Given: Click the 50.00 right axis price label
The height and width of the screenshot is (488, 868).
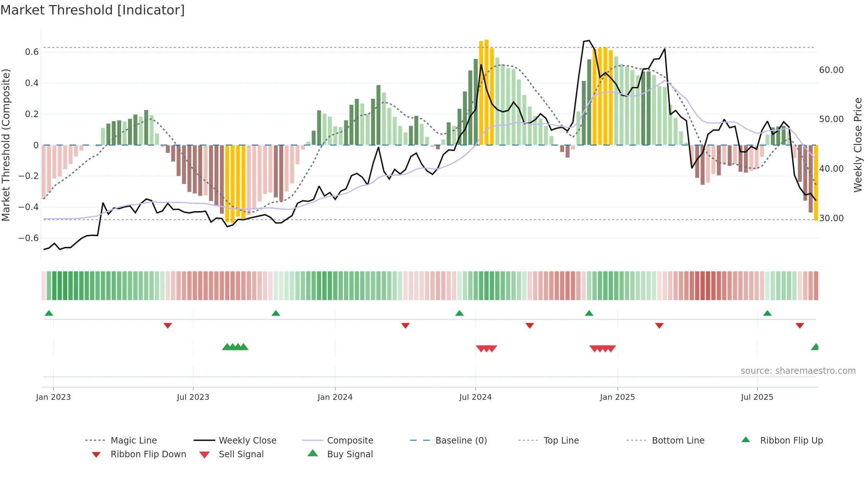Looking at the screenshot, I should [x=831, y=119].
